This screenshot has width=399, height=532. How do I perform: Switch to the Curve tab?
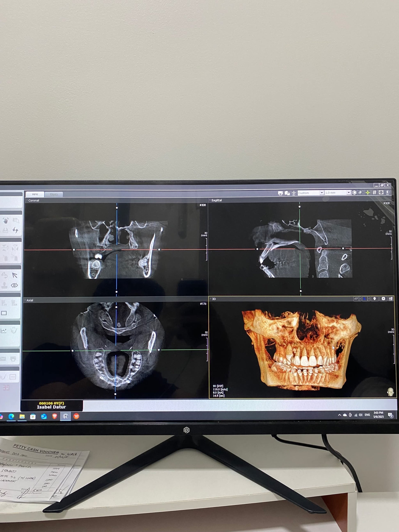54,194
